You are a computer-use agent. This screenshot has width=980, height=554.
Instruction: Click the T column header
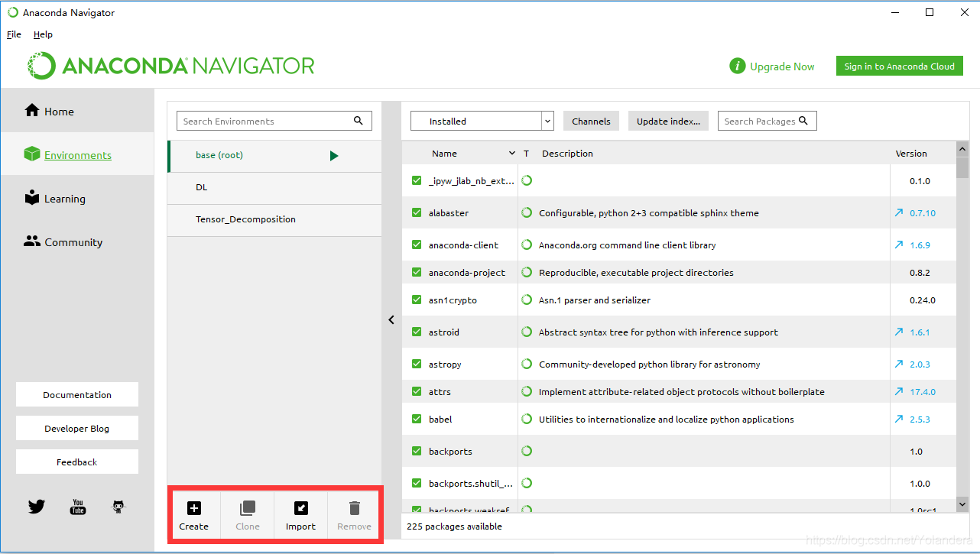click(x=526, y=154)
